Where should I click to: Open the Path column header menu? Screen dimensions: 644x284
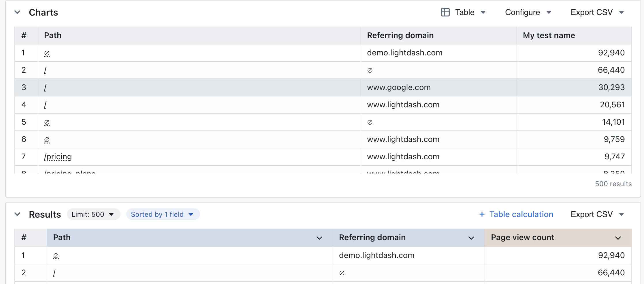coord(319,238)
